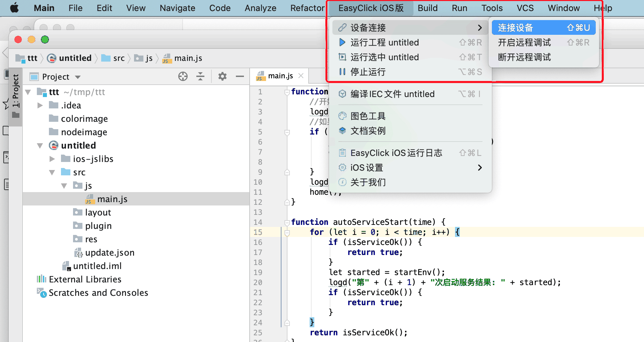Screen dimensions: 644x342
Task: Click the pause icon beside 停止运行
Action: pos(342,72)
